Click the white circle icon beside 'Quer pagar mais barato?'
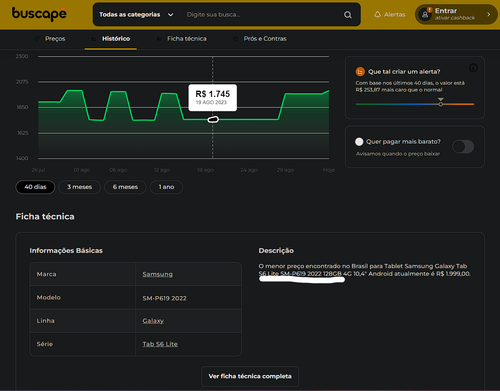This screenshot has width=500, height=391. point(359,142)
